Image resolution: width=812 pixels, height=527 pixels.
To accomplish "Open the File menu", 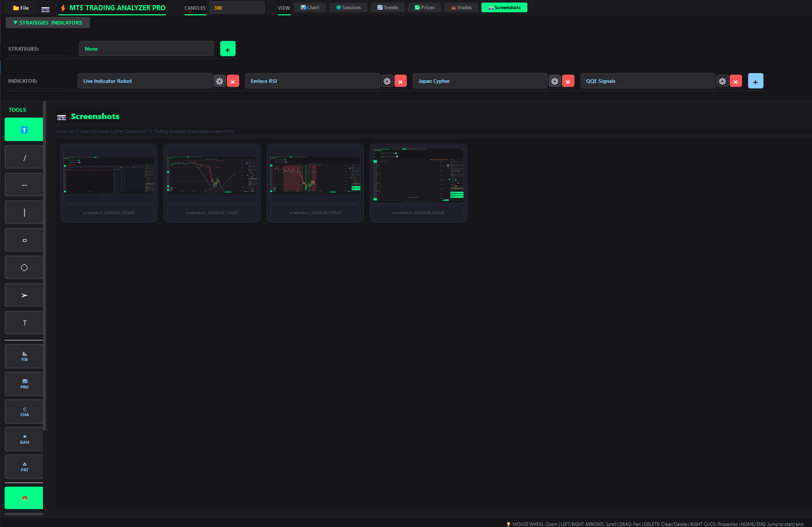I will click(21, 8).
